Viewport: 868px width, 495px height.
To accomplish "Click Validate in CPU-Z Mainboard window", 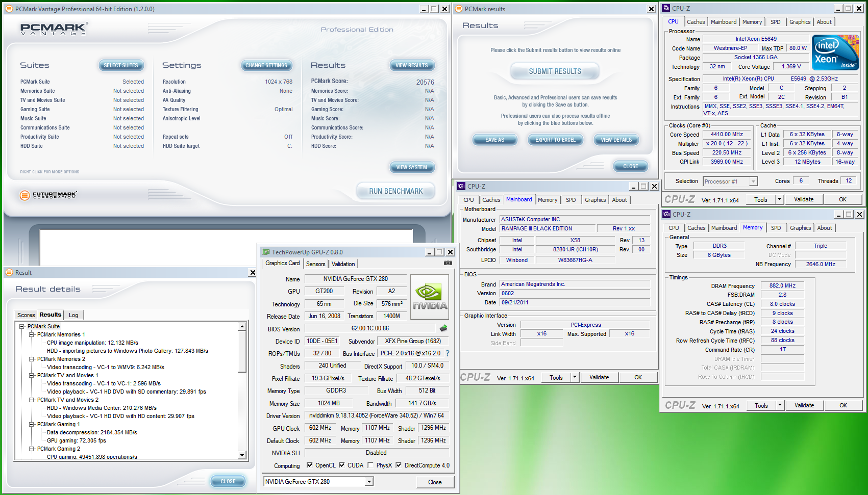I will [599, 377].
